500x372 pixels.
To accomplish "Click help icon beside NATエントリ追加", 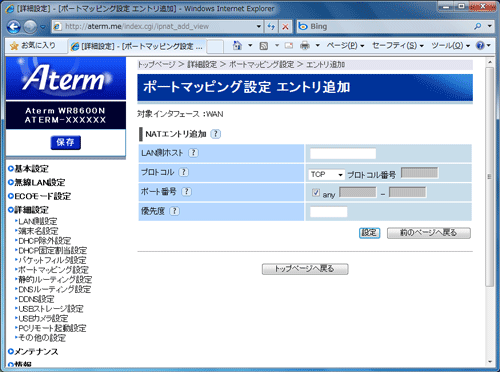I will coord(216,134).
